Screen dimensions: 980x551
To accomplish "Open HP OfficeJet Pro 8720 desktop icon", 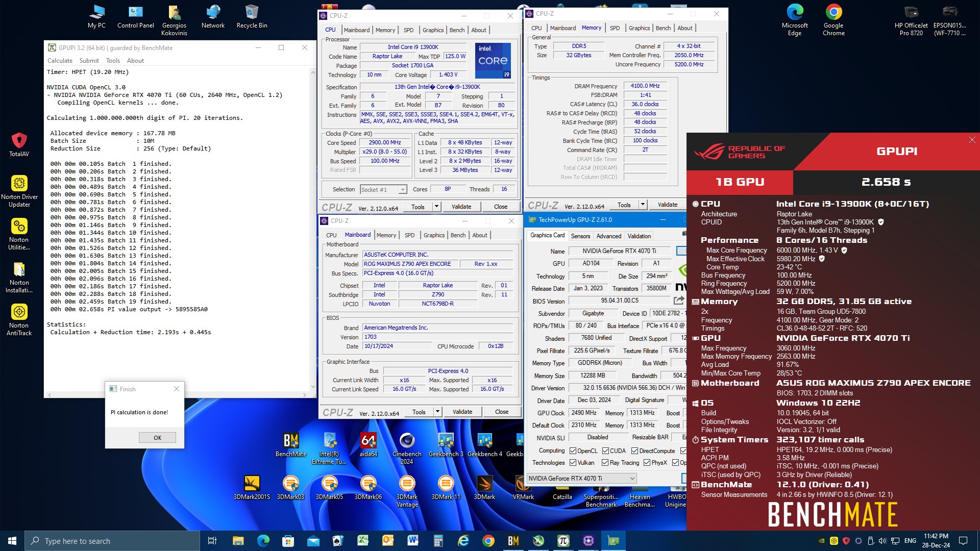I will [911, 20].
